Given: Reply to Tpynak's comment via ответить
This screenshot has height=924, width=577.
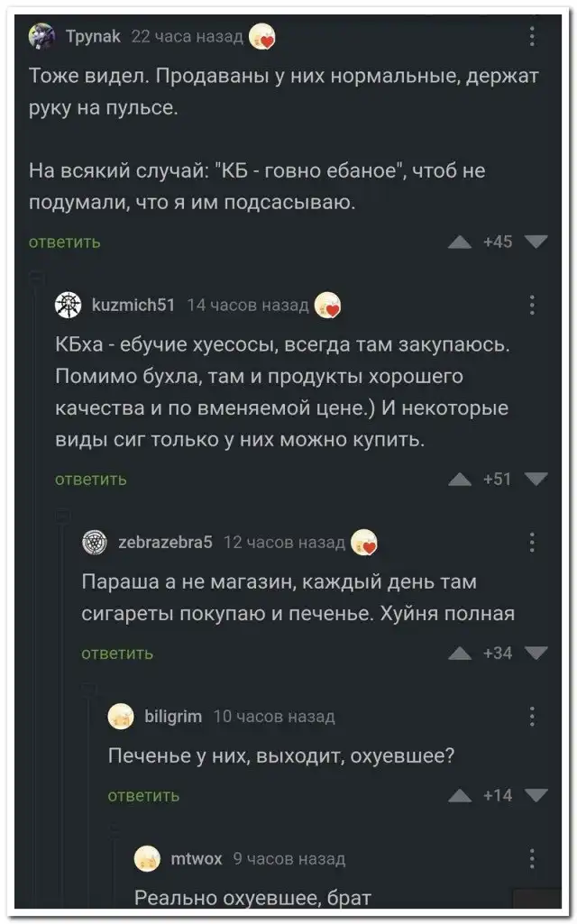Looking at the screenshot, I should pos(65,242).
